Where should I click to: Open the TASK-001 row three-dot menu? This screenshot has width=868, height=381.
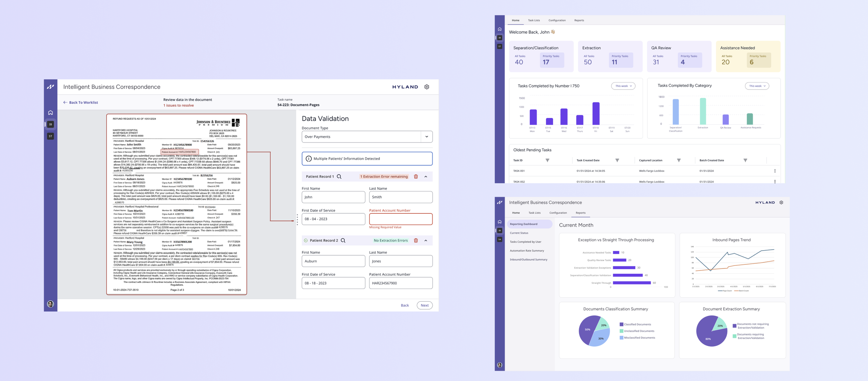[x=775, y=171]
